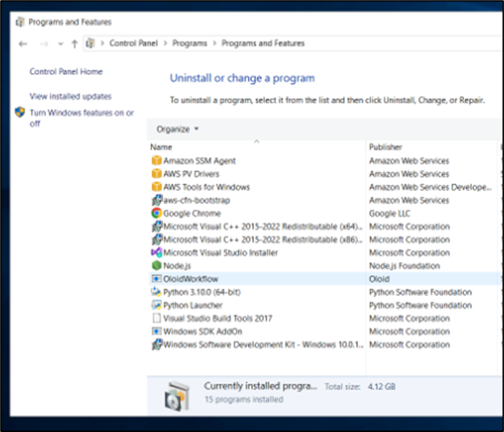Image resolution: width=504 pixels, height=432 pixels.
Task: Select the Node.js entry
Action: point(177,266)
